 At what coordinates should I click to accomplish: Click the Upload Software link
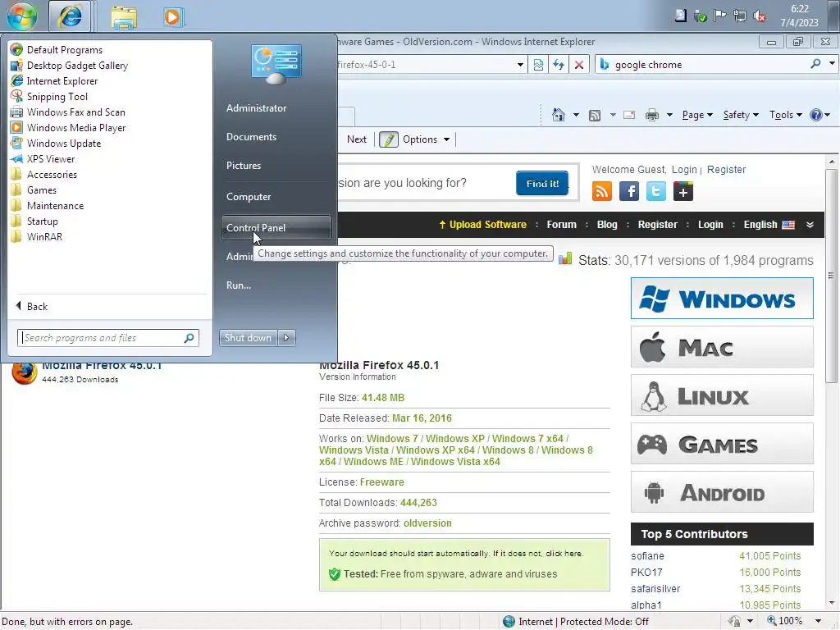pos(482,225)
